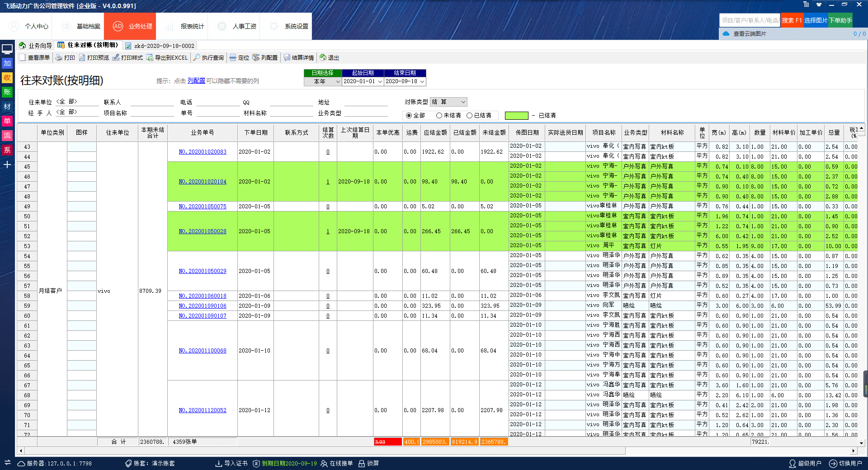Open the 报表统计 (Reports) menu
The width and height of the screenshot is (868, 470).
tap(186, 26)
